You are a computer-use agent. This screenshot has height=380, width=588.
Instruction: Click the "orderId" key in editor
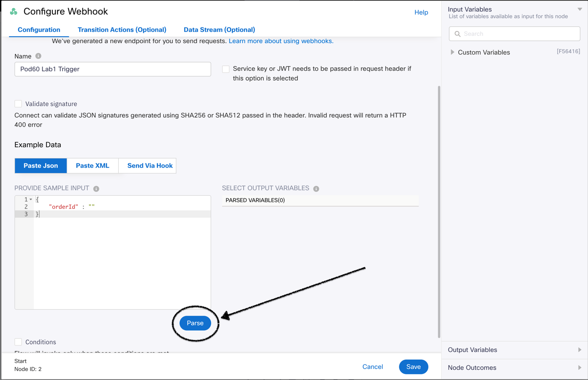point(63,207)
